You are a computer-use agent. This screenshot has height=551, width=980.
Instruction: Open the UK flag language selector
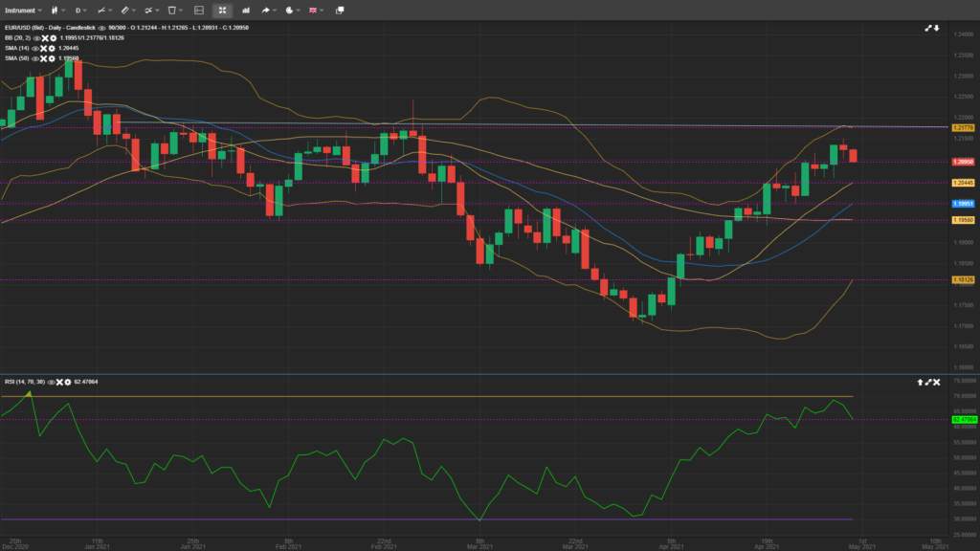[316, 10]
